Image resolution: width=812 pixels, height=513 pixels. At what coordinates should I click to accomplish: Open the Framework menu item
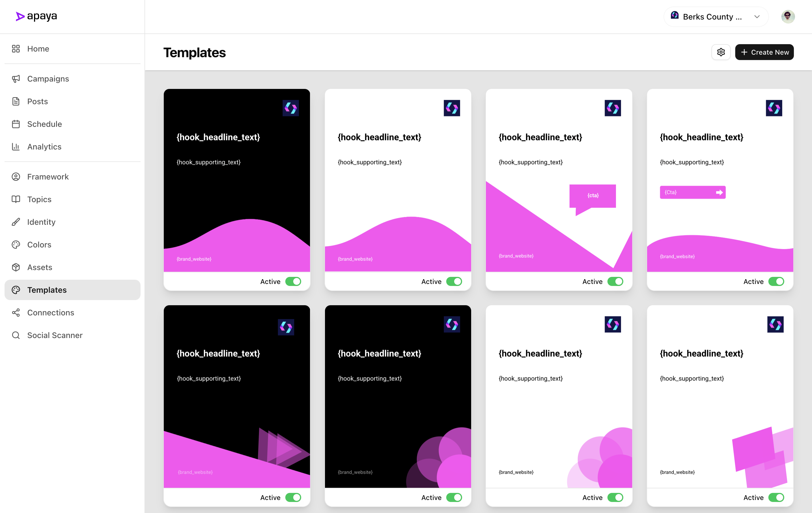tap(48, 177)
